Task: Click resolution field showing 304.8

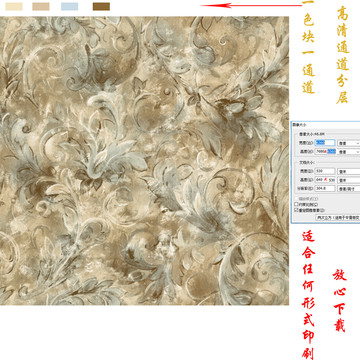Action: point(325,189)
